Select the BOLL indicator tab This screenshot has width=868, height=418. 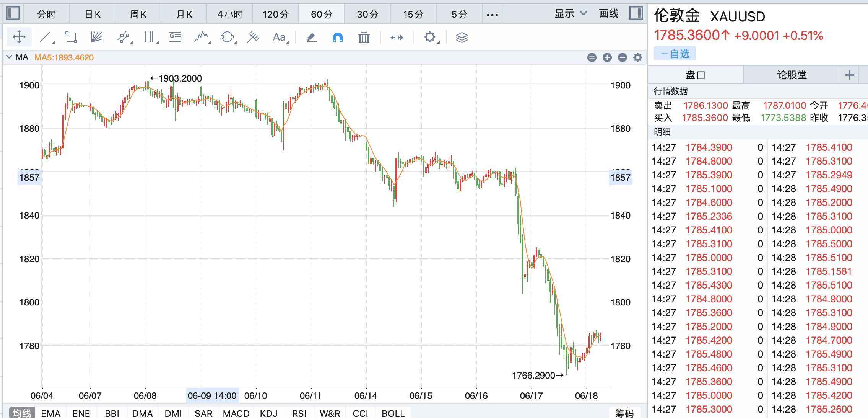tap(393, 413)
